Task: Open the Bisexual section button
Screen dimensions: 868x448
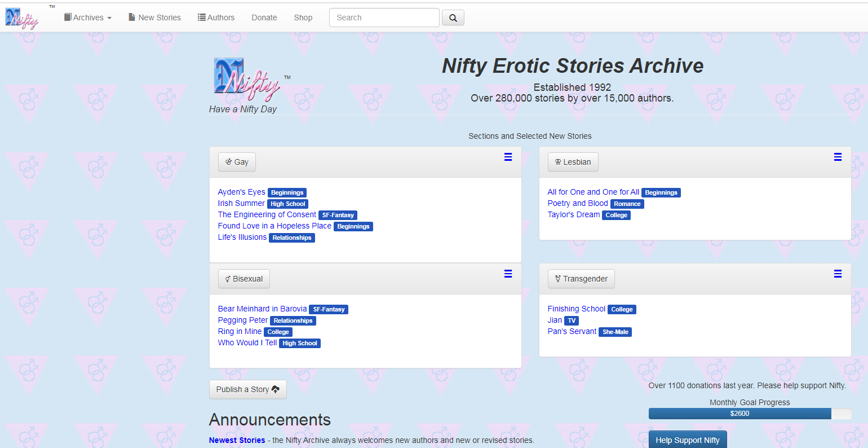Action: 244,279
